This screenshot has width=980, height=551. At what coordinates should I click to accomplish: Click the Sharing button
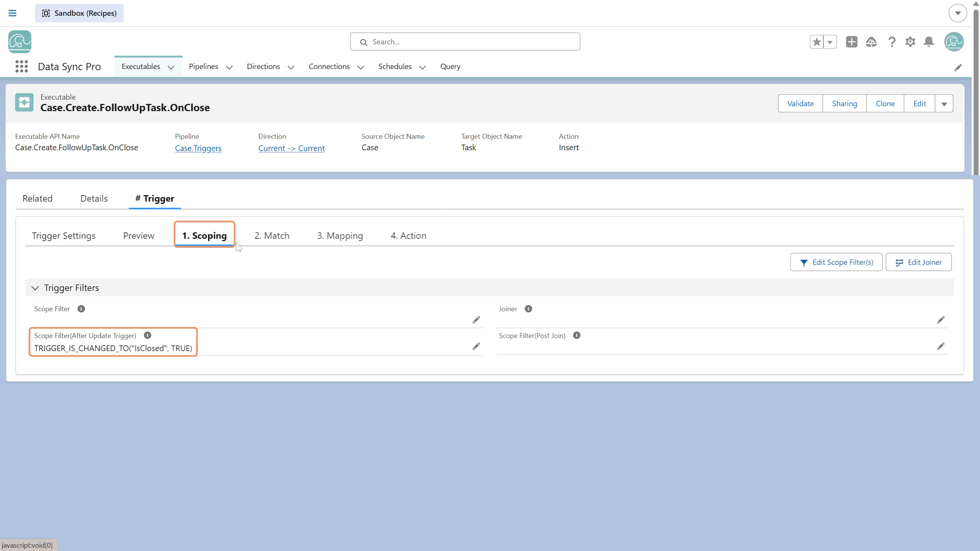tap(844, 103)
